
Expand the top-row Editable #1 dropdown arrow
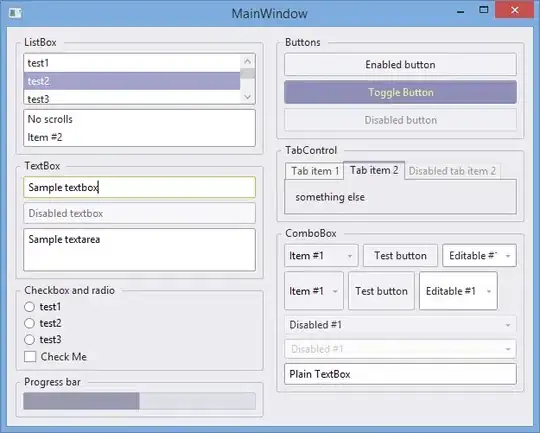(508, 256)
